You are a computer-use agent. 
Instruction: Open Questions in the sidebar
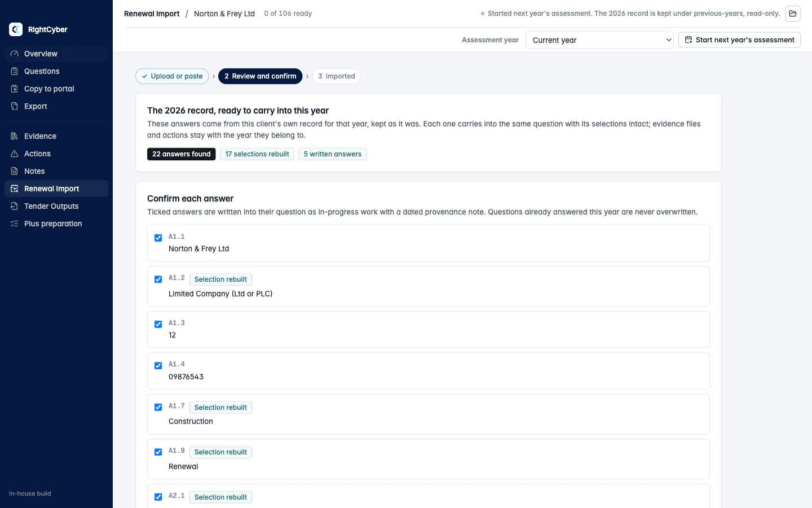56,71
